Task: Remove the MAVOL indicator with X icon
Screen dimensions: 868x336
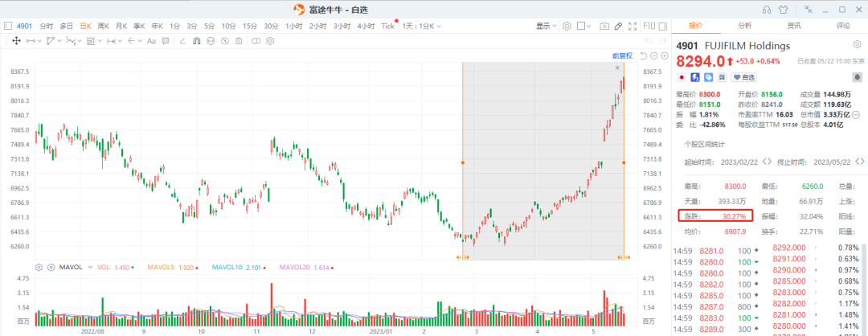Action: click(51, 267)
